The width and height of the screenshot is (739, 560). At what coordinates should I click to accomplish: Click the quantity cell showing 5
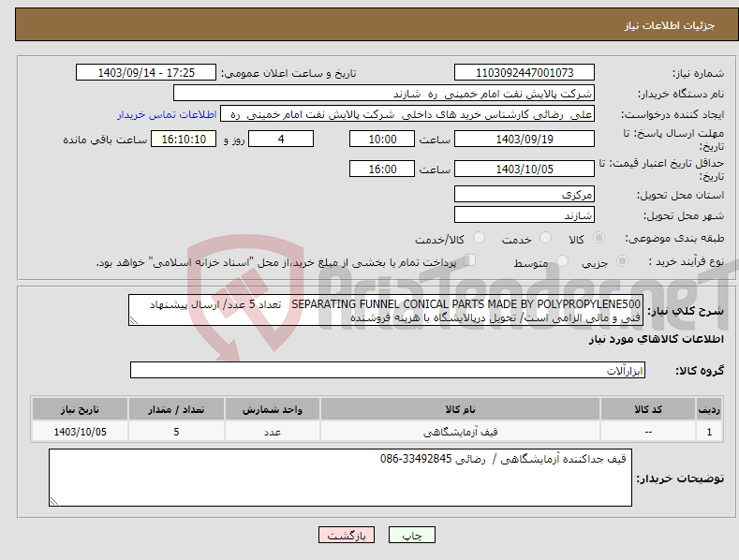pyautogui.click(x=176, y=432)
